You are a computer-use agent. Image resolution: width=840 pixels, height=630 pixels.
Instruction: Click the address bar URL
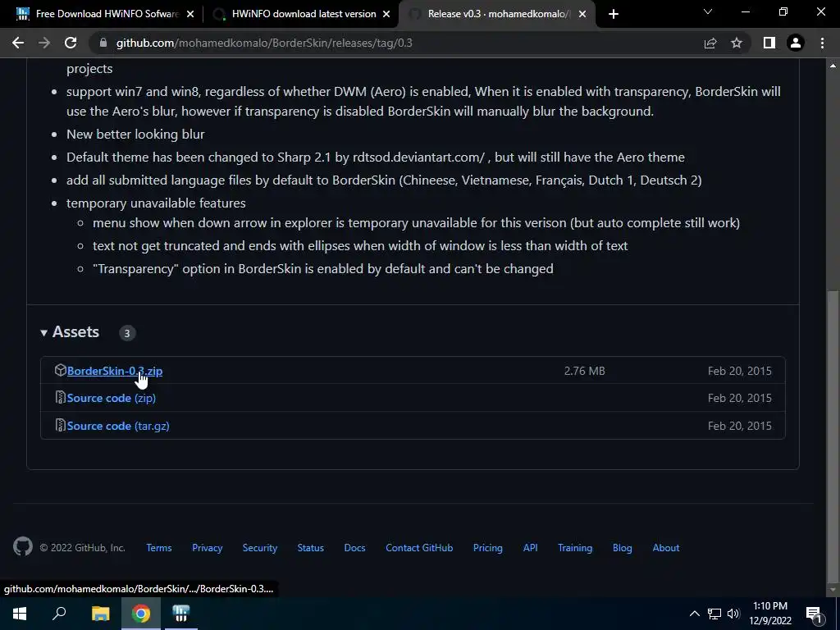click(x=264, y=43)
